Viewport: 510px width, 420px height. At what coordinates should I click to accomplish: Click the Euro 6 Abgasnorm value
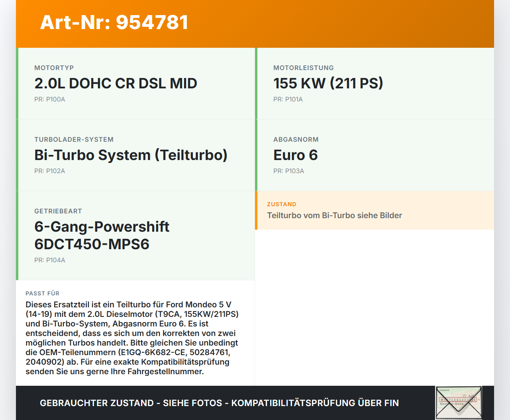295,155
